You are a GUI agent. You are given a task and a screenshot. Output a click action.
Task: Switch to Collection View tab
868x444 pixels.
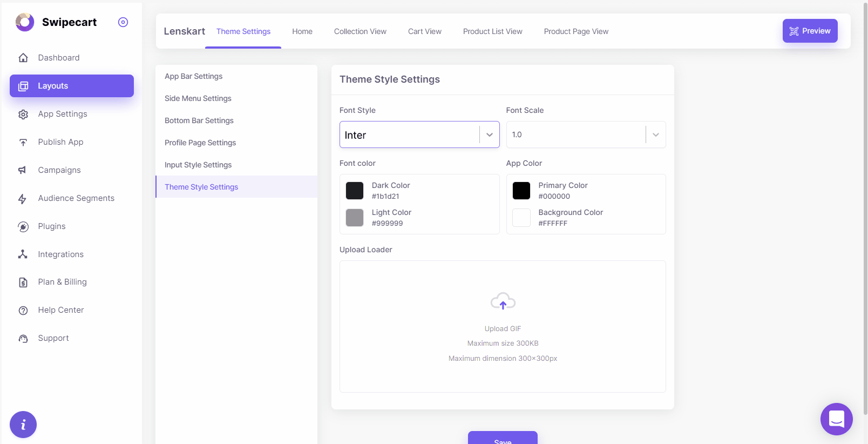360,31
